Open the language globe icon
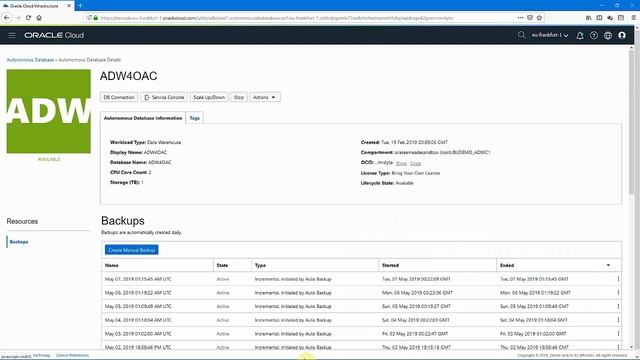 [608, 36]
